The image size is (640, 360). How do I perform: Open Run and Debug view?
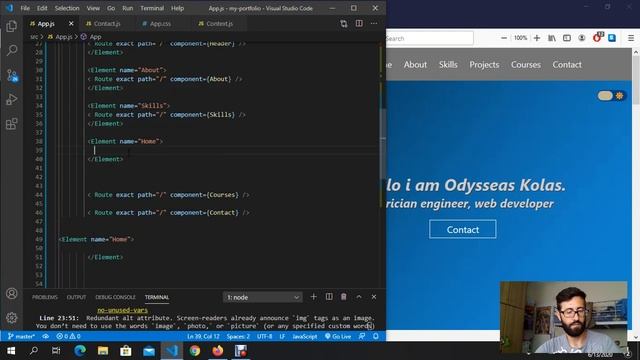tap(11, 99)
